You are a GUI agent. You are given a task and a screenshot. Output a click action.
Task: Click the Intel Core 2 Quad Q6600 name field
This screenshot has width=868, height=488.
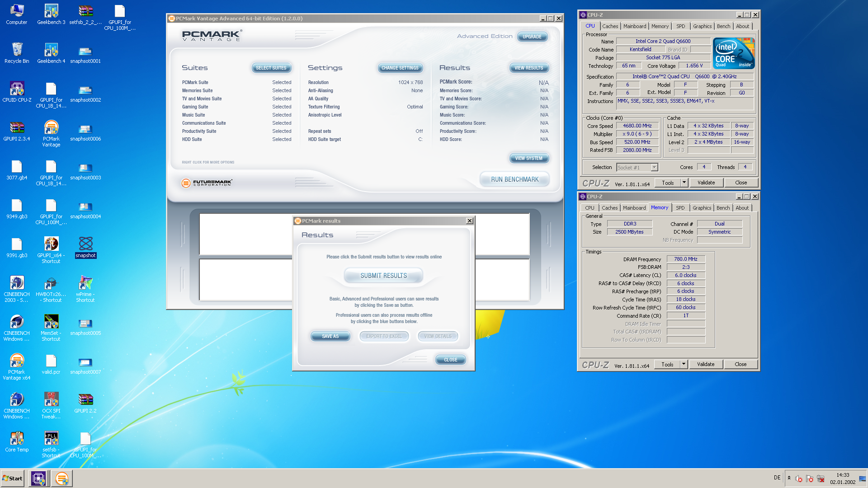click(663, 41)
